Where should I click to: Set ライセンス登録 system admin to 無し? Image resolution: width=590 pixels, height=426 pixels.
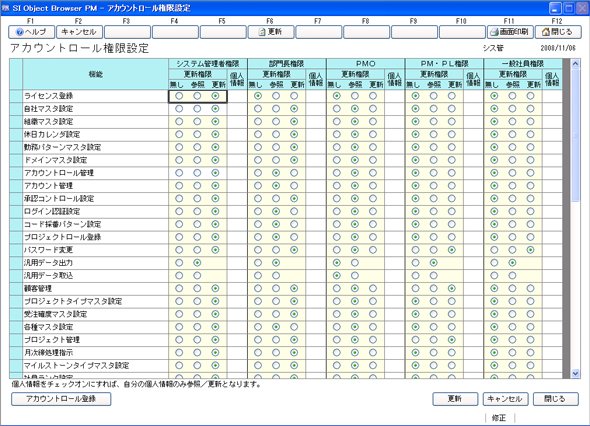pos(179,96)
